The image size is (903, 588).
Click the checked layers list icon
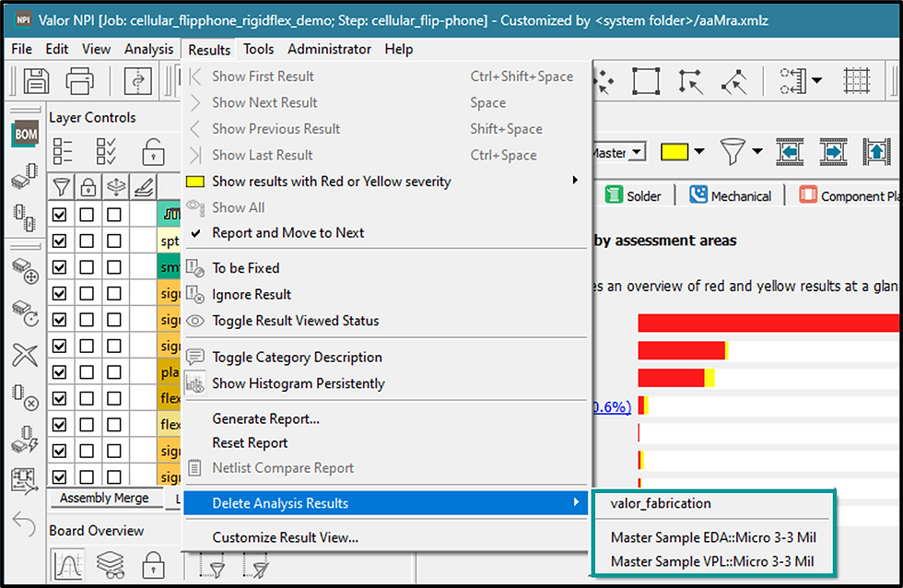pos(106,151)
